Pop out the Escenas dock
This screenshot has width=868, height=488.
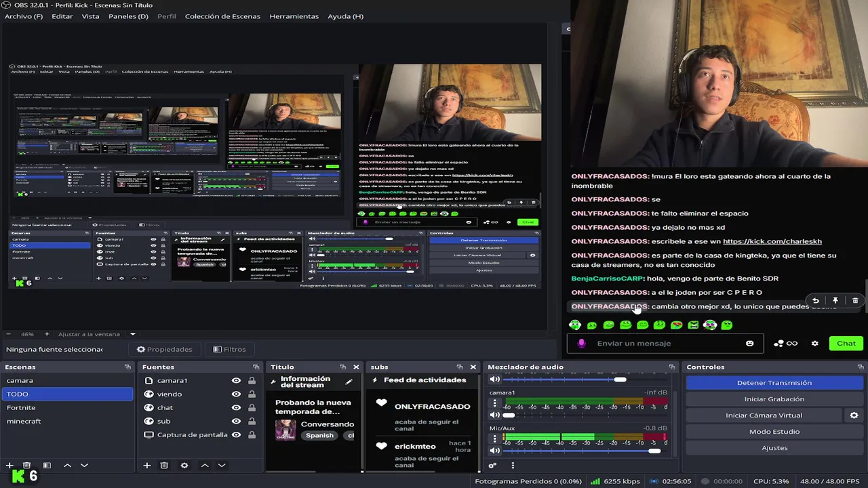click(127, 367)
